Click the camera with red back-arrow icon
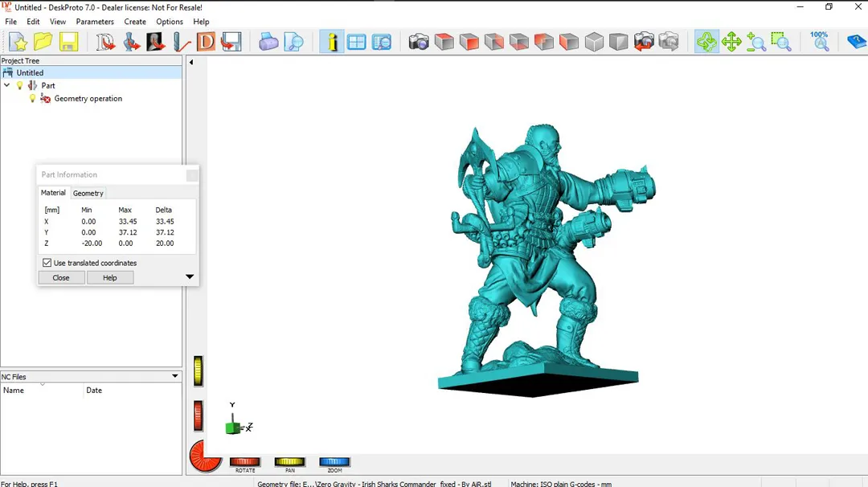868x487 pixels. [x=644, y=42]
